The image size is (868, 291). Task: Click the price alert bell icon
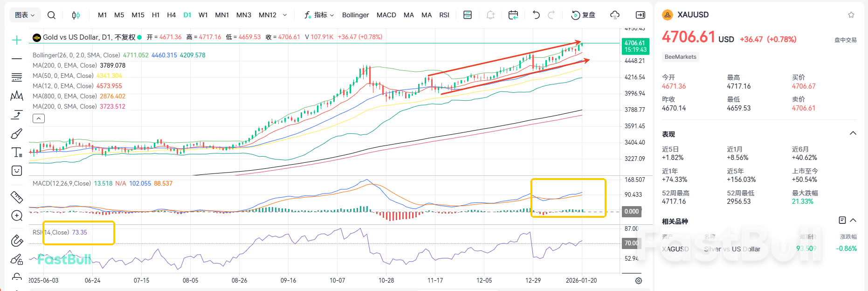tap(490, 15)
